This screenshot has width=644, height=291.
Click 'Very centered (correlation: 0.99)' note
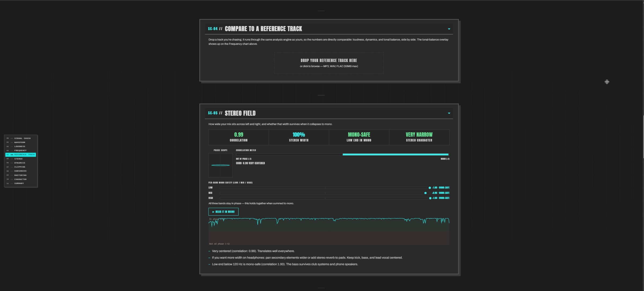pyautogui.click(x=253, y=251)
